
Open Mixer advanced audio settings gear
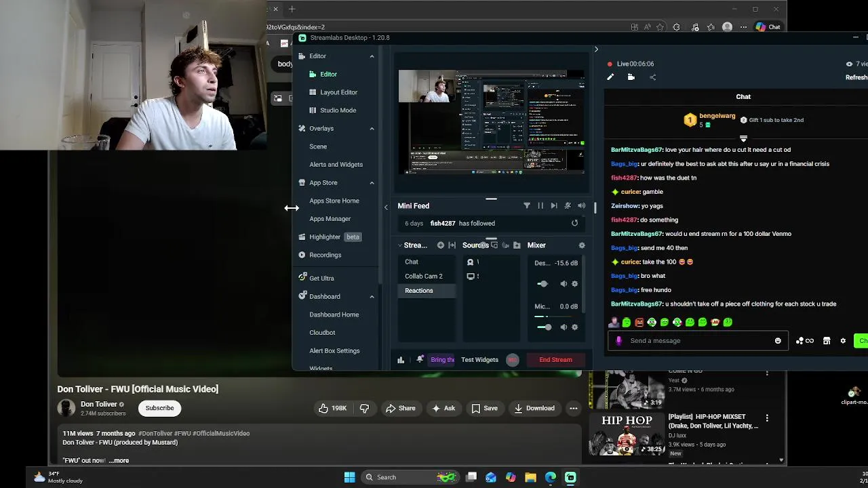(581, 245)
